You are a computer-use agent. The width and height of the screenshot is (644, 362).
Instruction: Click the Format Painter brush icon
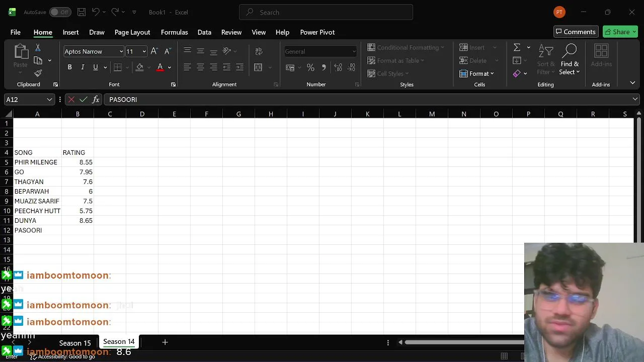38,73
